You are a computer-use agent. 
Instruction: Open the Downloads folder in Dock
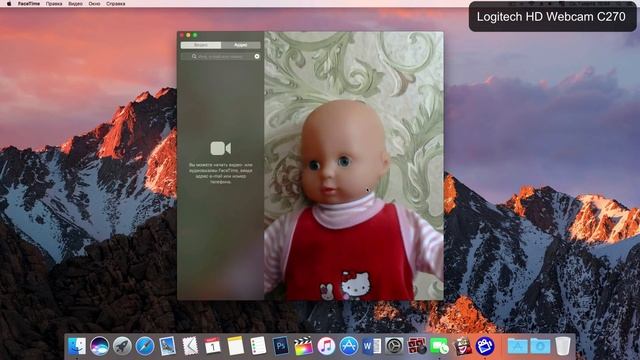tap(540, 346)
